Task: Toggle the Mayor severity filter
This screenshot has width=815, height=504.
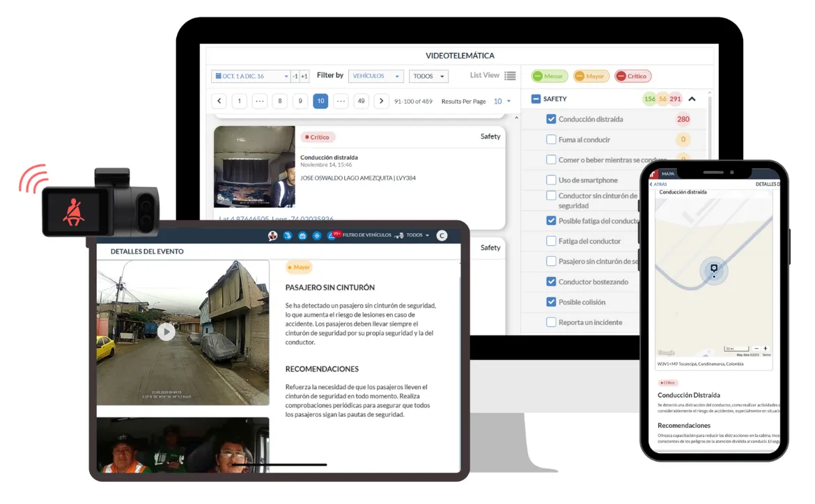Action: pos(591,76)
